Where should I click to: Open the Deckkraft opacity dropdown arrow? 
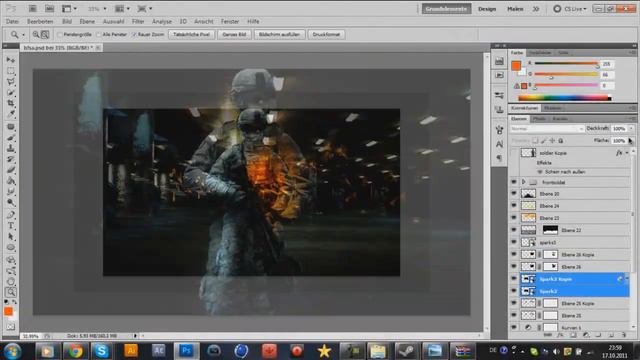[x=631, y=129]
